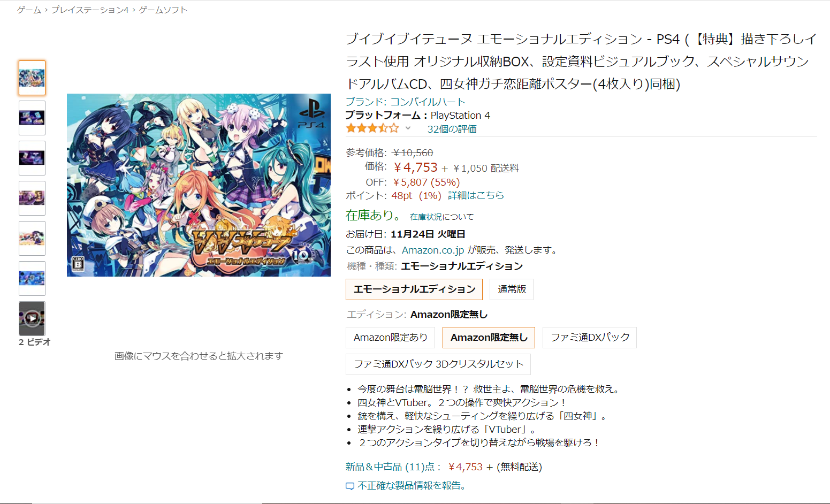
Task: Open the プレイステーション4 breadcrumb link
Action: click(90, 10)
